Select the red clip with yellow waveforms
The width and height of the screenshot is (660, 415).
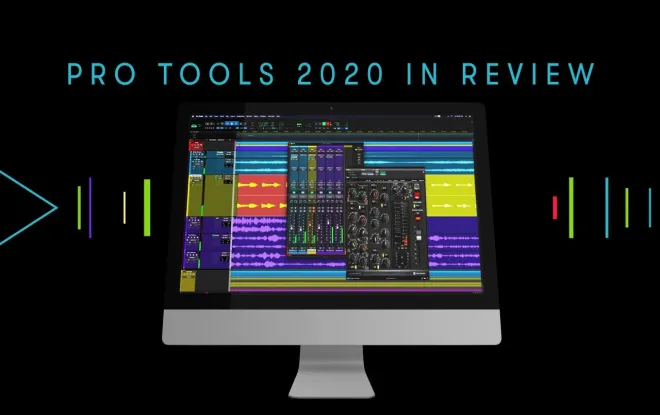coord(262,195)
